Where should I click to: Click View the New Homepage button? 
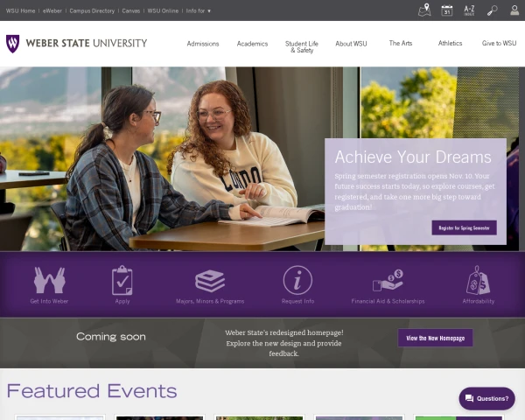tap(435, 338)
